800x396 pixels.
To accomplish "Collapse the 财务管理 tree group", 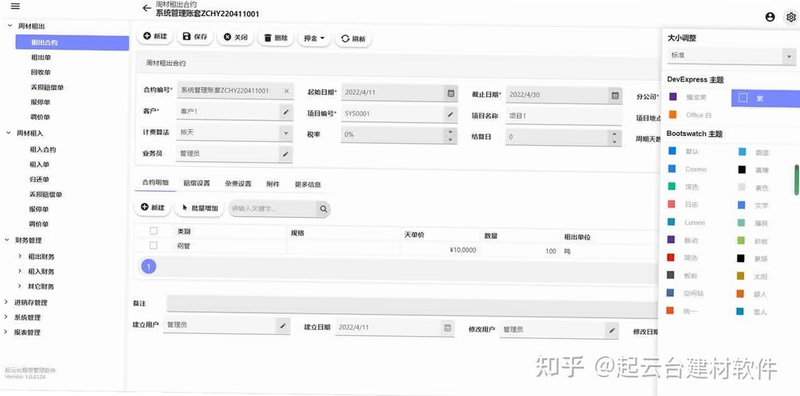I will [7, 240].
